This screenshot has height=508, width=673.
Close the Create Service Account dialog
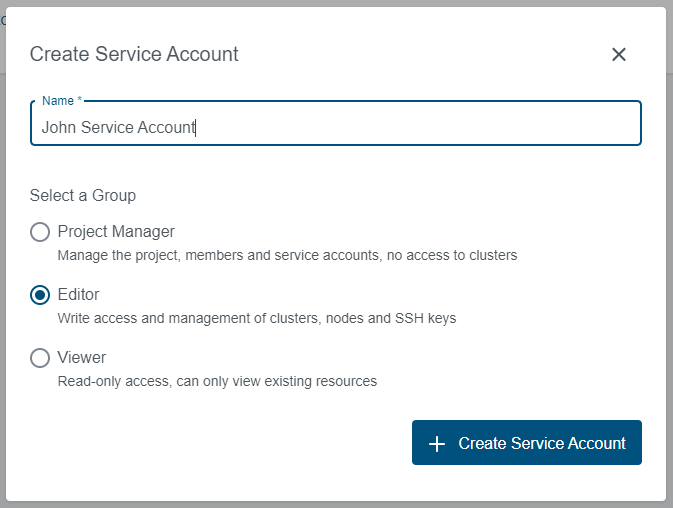coord(619,54)
